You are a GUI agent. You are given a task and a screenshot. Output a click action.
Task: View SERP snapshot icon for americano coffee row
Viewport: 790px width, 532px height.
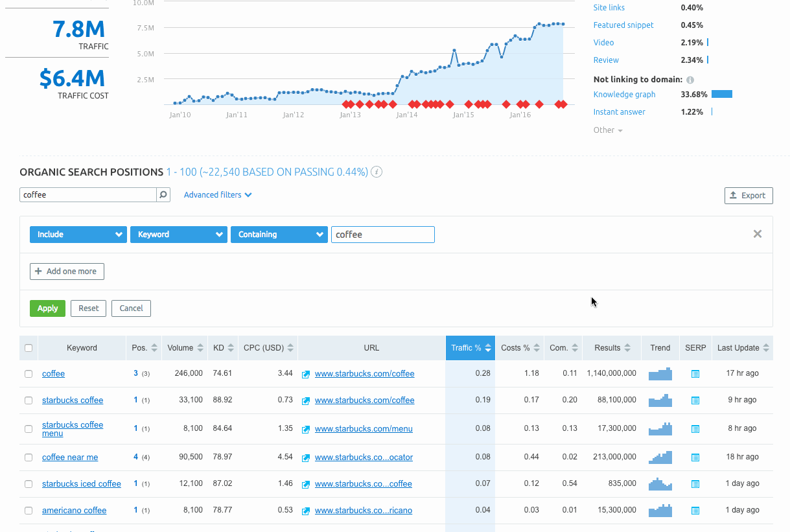coord(695,511)
